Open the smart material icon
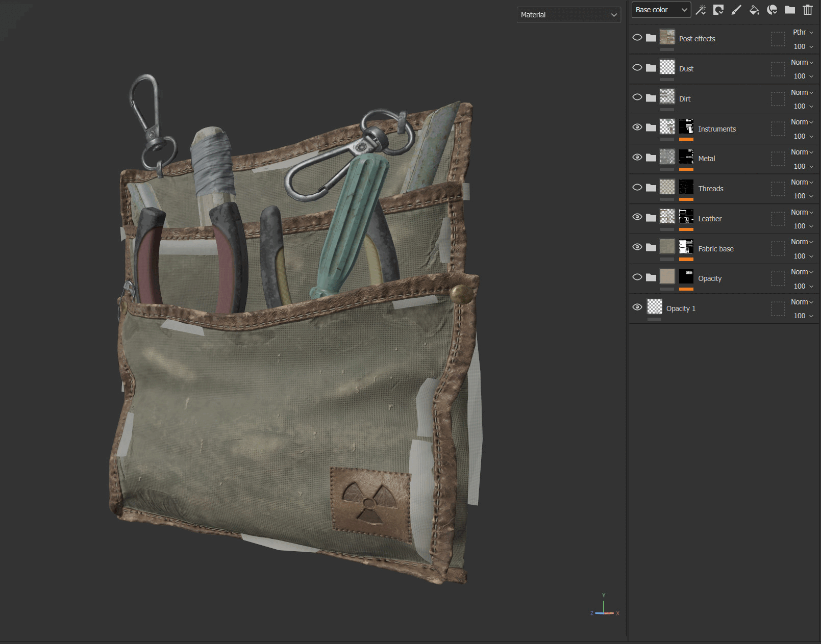Image resolution: width=821 pixels, height=644 pixels. tap(772, 10)
